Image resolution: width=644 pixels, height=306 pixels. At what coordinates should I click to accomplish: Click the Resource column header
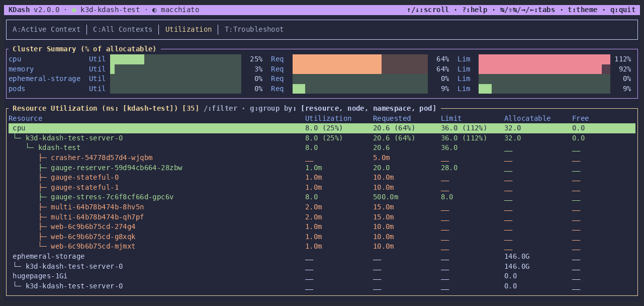pos(26,118)
